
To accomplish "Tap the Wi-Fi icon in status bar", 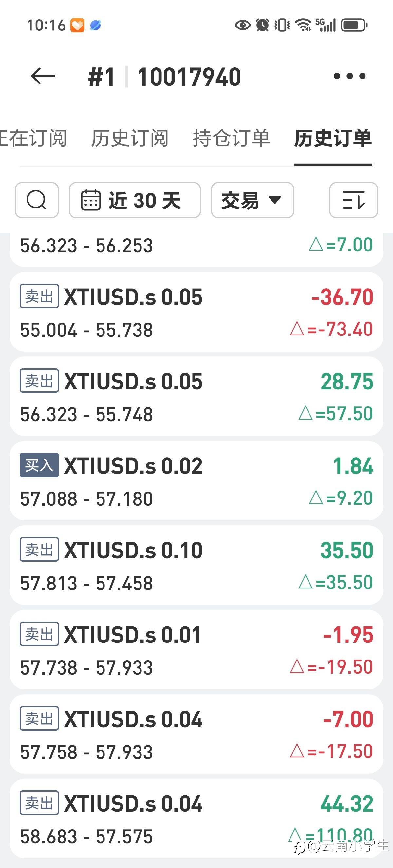I will click(303, 25).
